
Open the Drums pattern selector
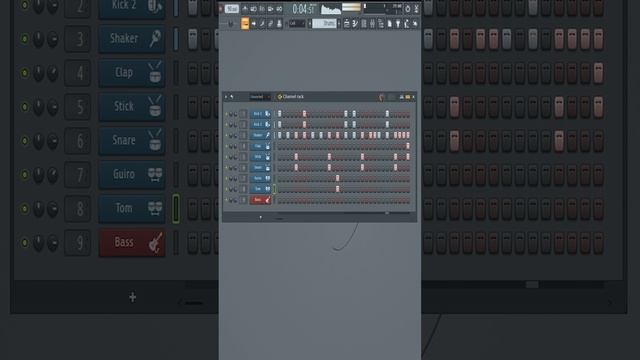click(x=324, y=24)
